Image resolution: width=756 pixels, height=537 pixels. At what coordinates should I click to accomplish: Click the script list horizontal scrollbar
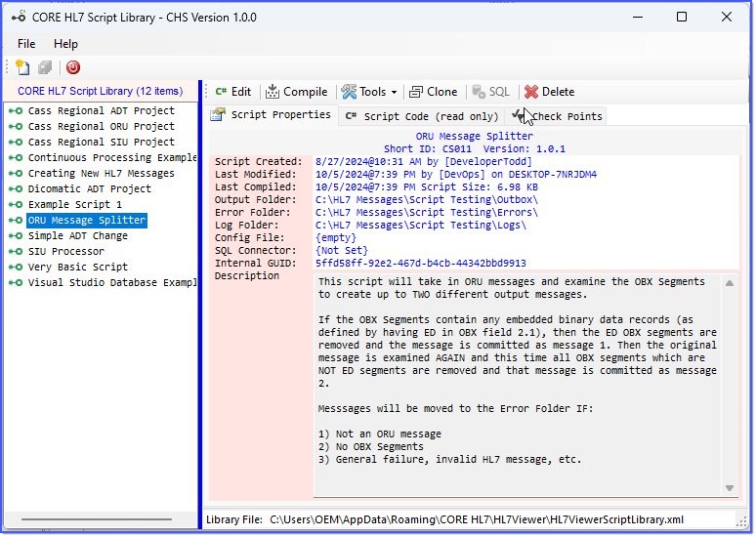click(x=97, y=519)
